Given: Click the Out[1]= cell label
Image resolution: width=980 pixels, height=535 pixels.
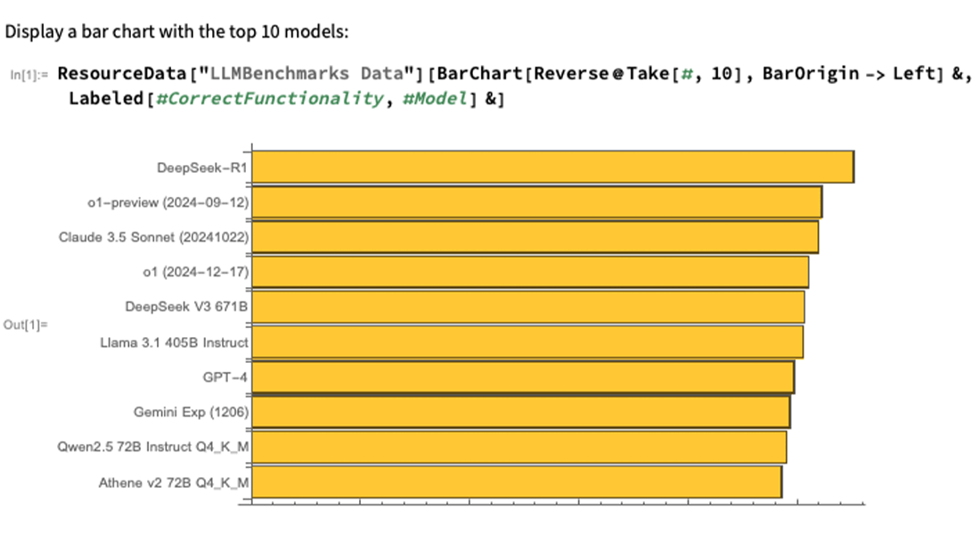Looking at the screenshot, I should 26,325.
